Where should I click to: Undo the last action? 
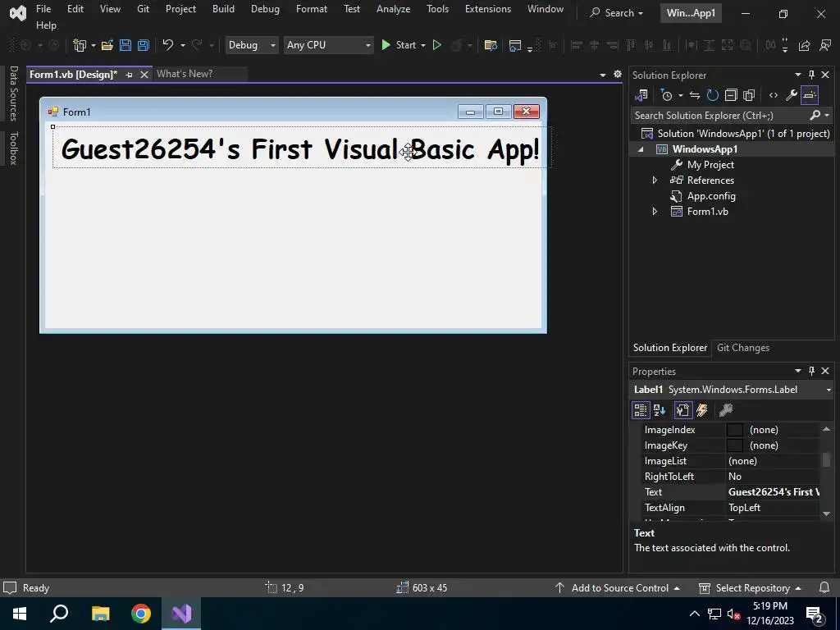[x=167, y=45]
